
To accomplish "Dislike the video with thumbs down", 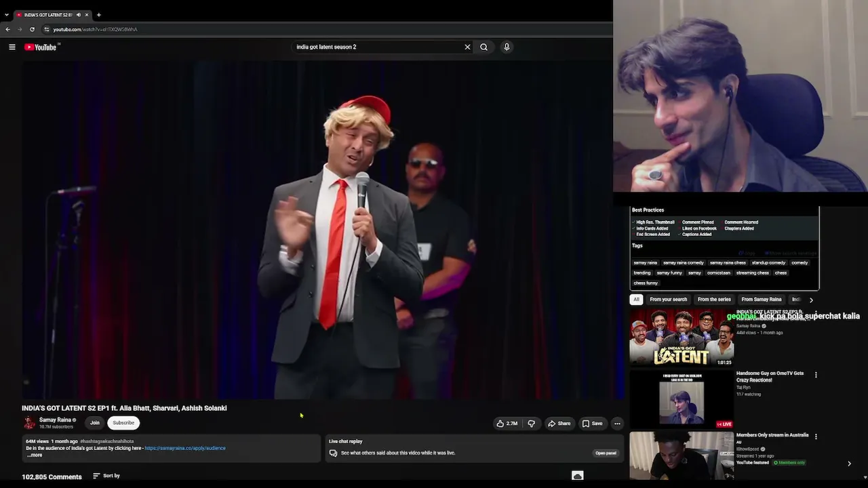I will point(532,424).
